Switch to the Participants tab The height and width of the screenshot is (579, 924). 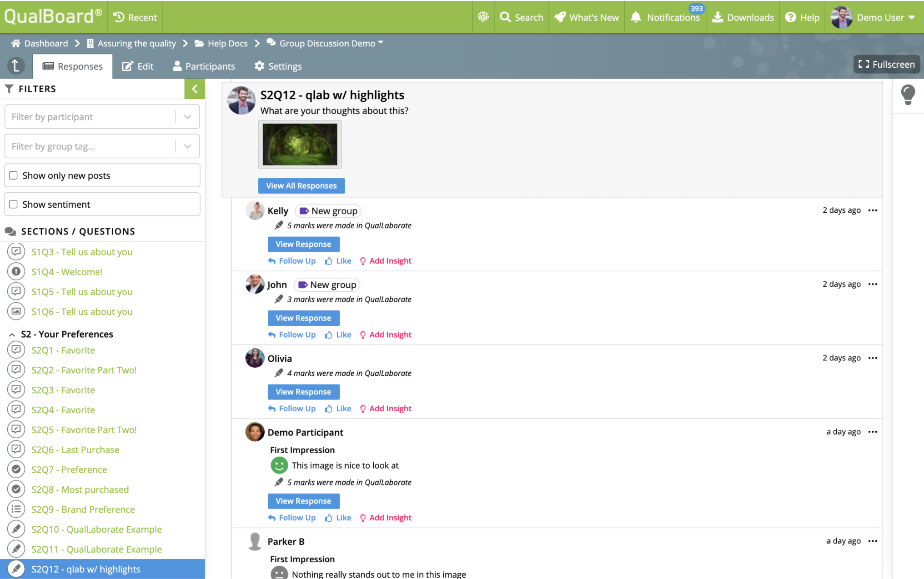[x=204, y=66]
